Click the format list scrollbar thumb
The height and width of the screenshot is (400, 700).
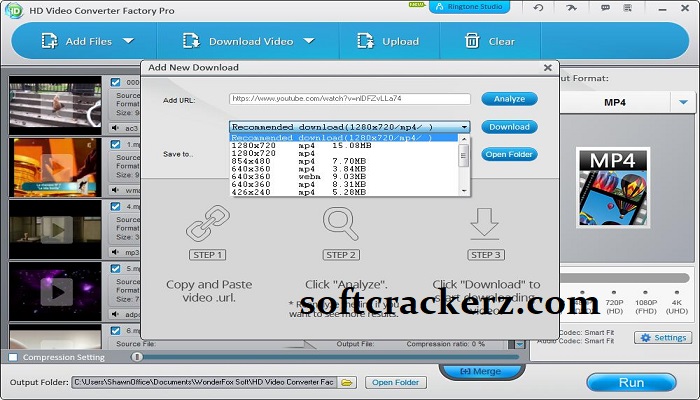(464, 155)
